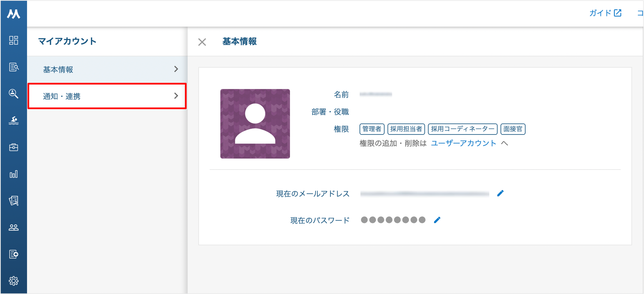Close the 基本情報 panel

pyautogui.click(x=202, y=42)
